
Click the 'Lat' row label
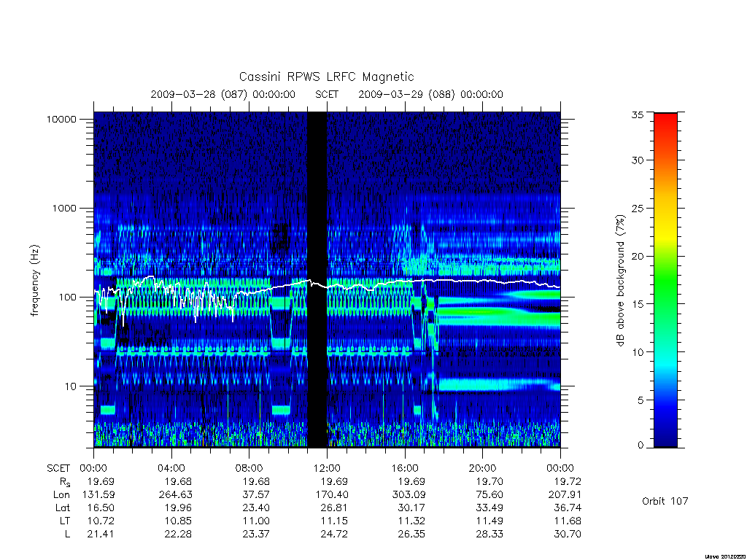pos(63,507)
